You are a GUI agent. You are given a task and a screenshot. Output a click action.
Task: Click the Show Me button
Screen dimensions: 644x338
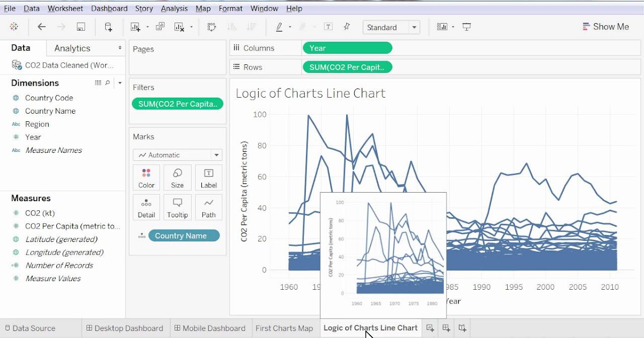605,26
